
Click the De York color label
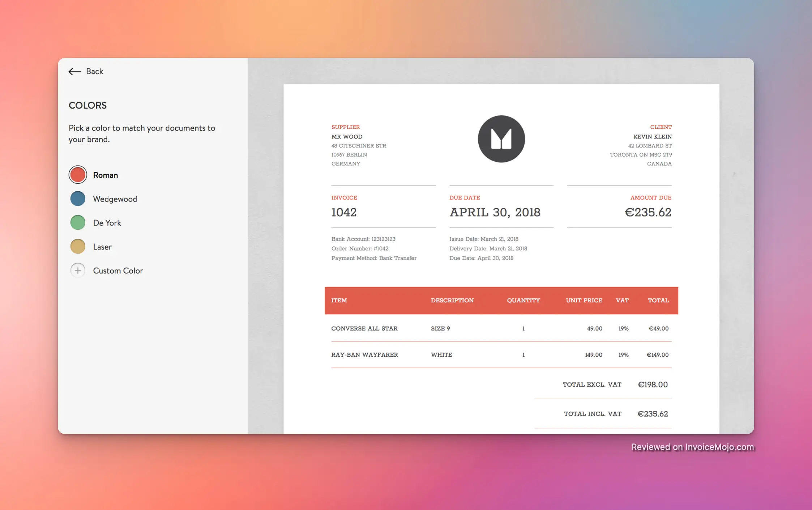(107, 223)
